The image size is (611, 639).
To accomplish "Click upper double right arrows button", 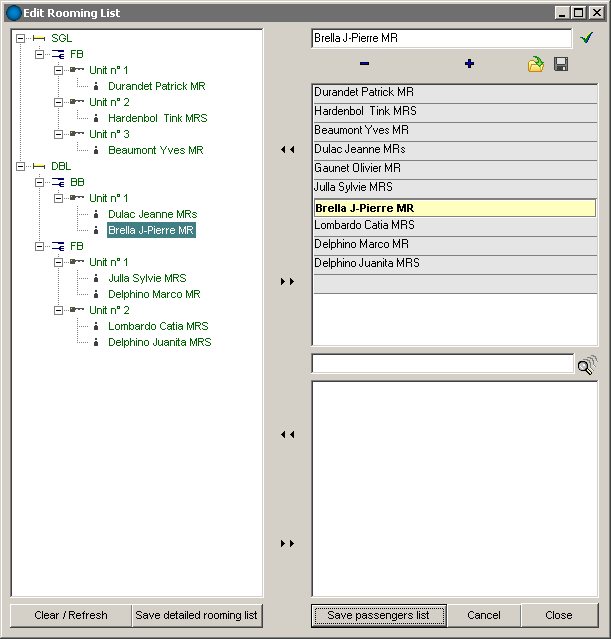I will pyautogui.click(x=288, y=282).
